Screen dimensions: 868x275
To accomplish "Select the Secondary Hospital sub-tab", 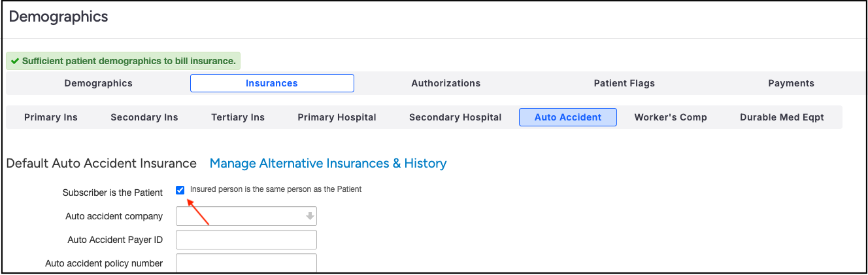I will point(455,117).
